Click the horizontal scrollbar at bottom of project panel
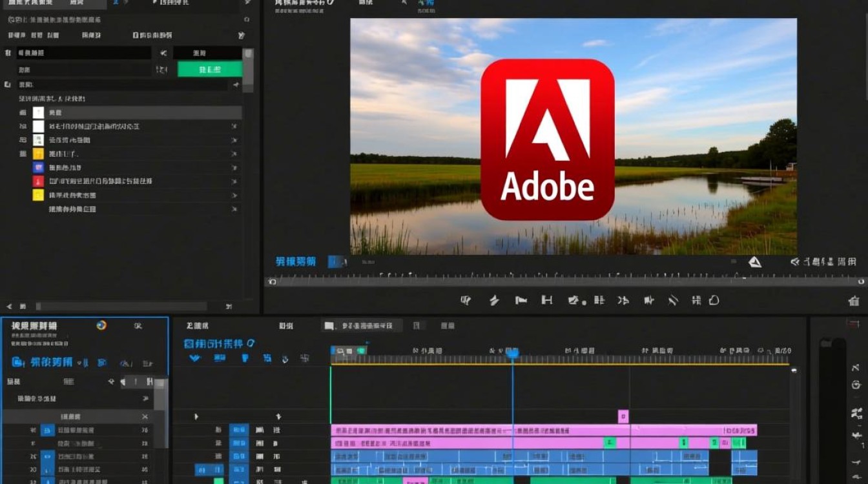The width and height of the screenshot is (868, 484). click(x=121, y=307)
